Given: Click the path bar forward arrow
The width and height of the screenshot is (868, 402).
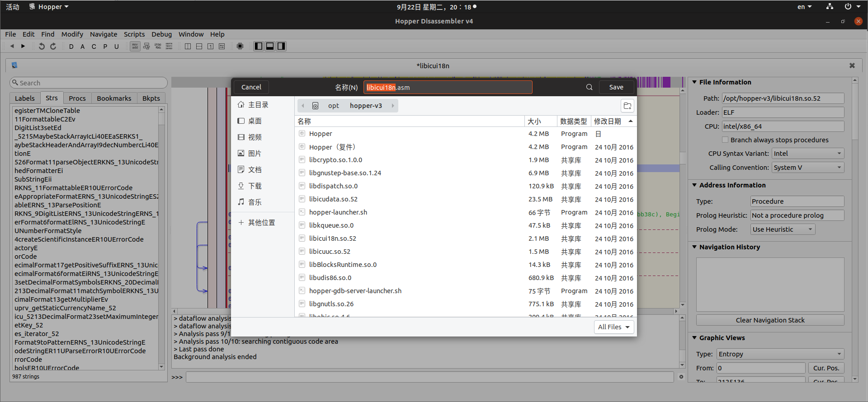Looking at the screenshot, I should point(392,106).
